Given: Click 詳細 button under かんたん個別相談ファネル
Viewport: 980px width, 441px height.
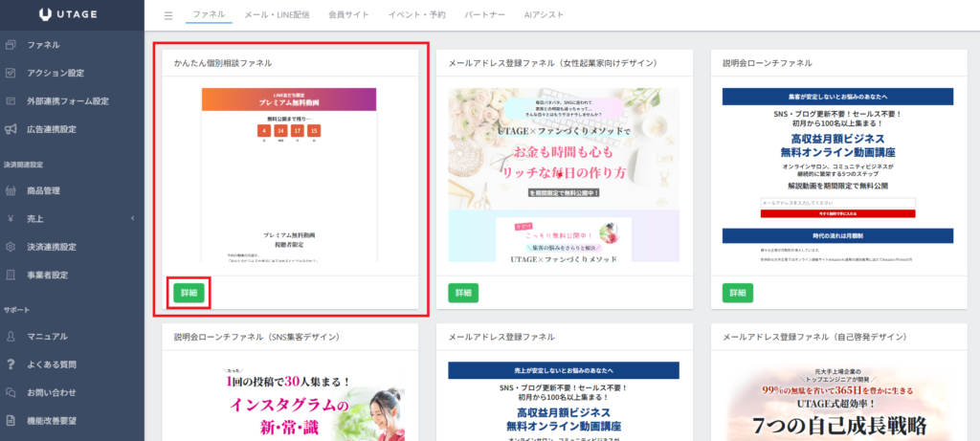Looking at the screenshot, I should (188, 293).
